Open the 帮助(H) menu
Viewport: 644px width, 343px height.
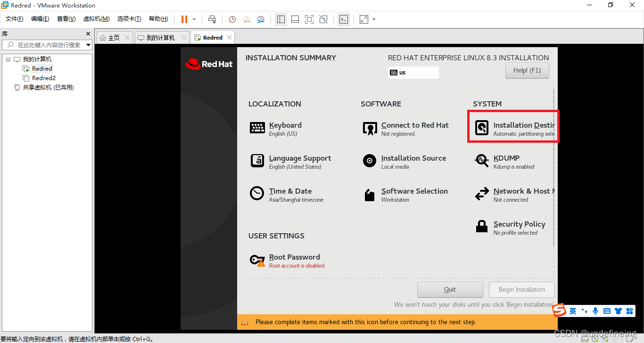(158, 19)
